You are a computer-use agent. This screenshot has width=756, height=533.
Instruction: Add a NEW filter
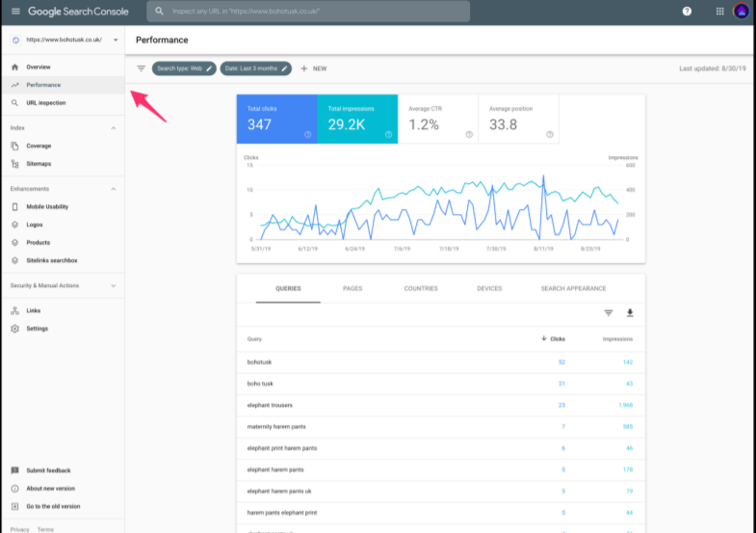coord(314,68)
